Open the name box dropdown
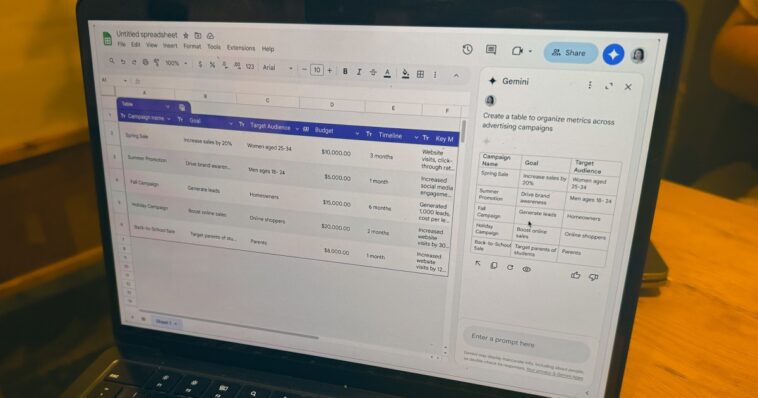This screenshot has width=758, height=398. point(125,81)
